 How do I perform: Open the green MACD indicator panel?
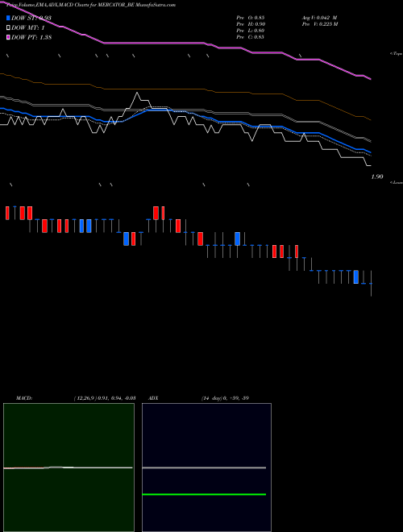[69, 468]
